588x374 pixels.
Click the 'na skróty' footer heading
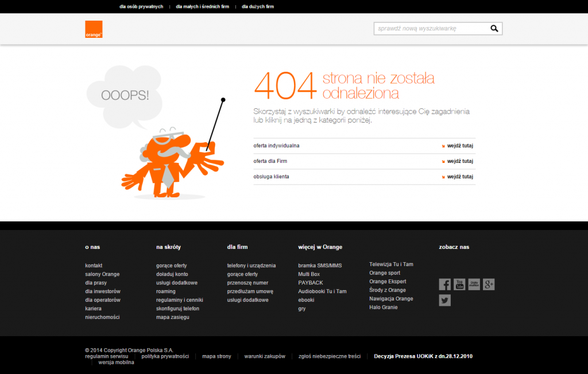(168, 247)
